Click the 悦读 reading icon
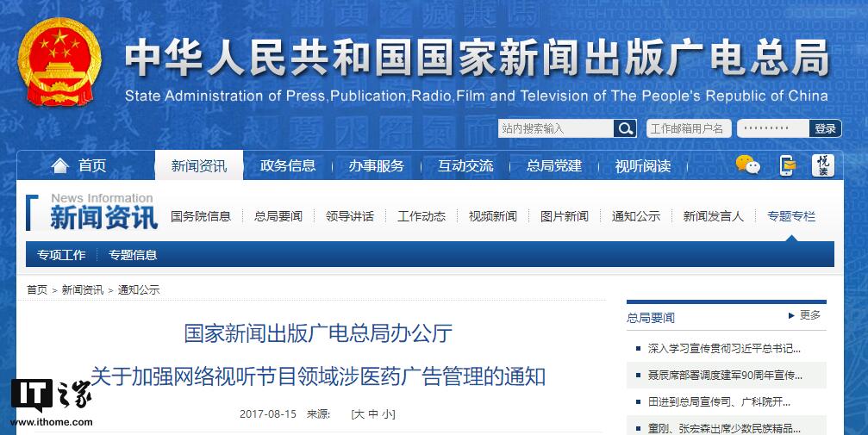 (823, 165)
